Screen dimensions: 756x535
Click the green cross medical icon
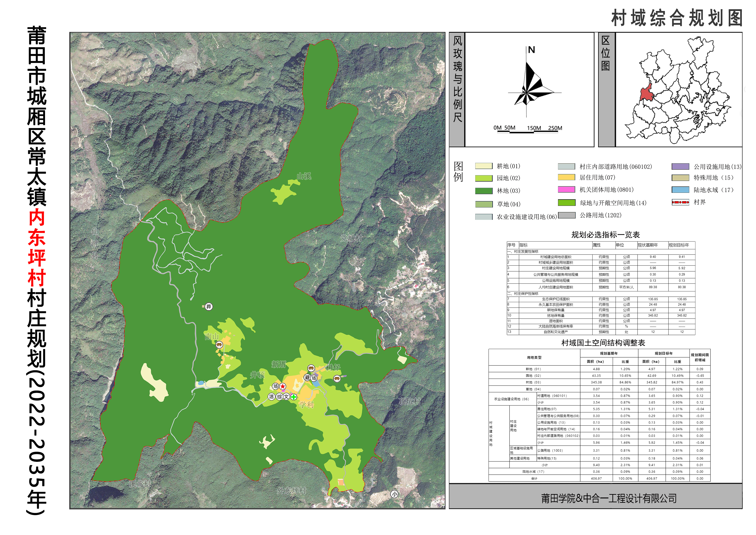tap(293, 397)
